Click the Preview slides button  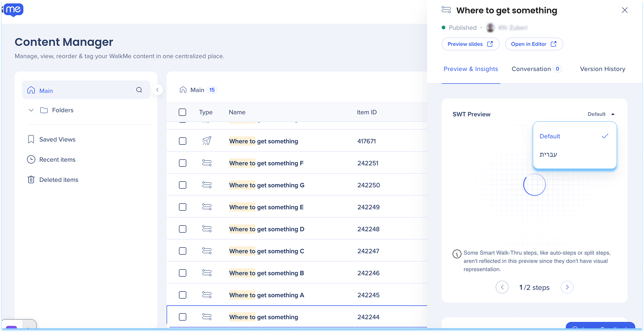click(470, 44)
